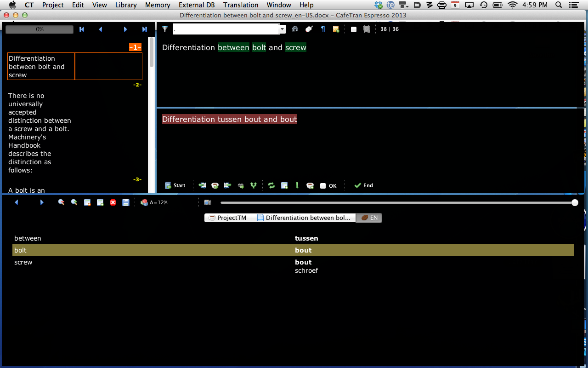The width and height of the screenshot is (588, 368).
Task: Tick the OK checkbox
Action: (x=323, y=186)
